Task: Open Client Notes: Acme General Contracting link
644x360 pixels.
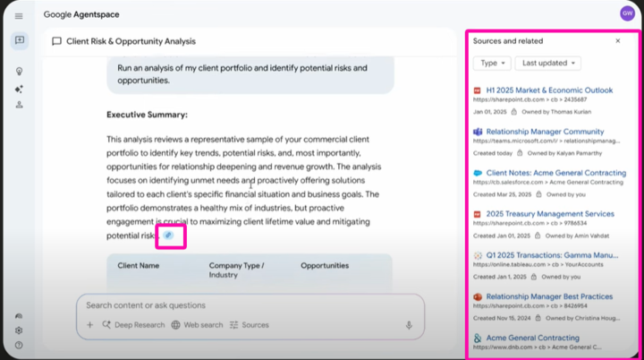Action: 556,173
